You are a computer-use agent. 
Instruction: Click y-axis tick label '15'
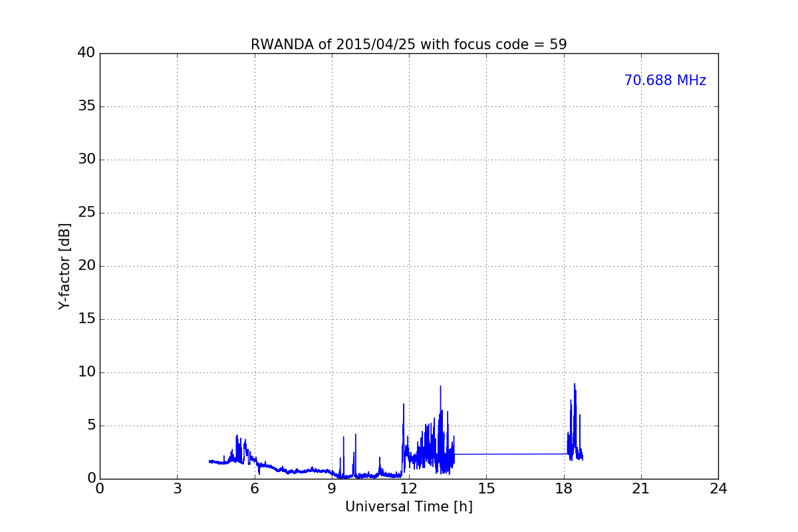[x=86, y=319]
